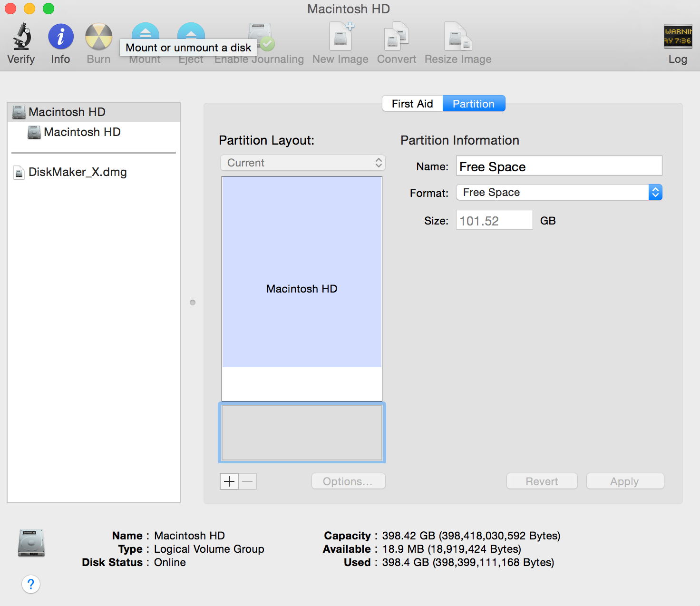Select the Macintosh HD partition block
Image resolution: width=700 pixels, height=606 pixels.
[x=302, y=272]
